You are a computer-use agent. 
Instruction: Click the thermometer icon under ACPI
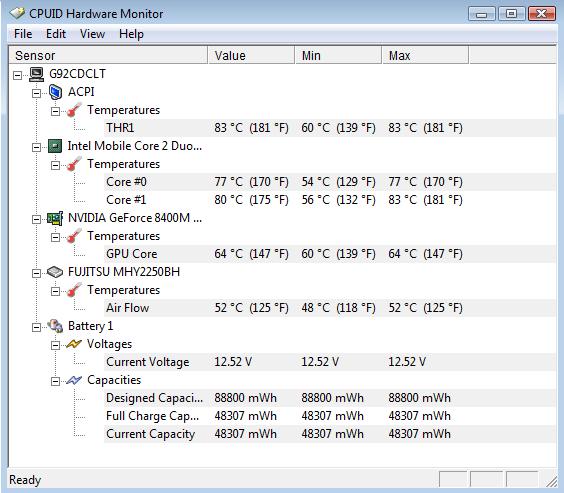point(74,110)
